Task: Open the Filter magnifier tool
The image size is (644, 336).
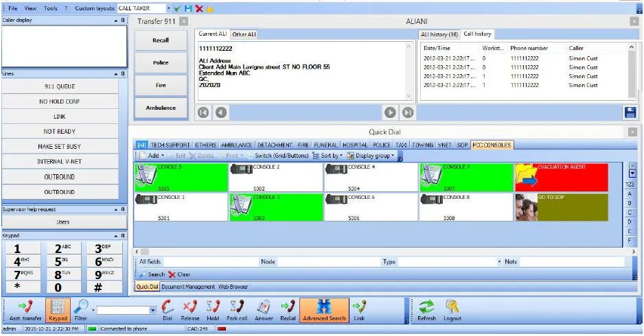Action: point(81,310)
